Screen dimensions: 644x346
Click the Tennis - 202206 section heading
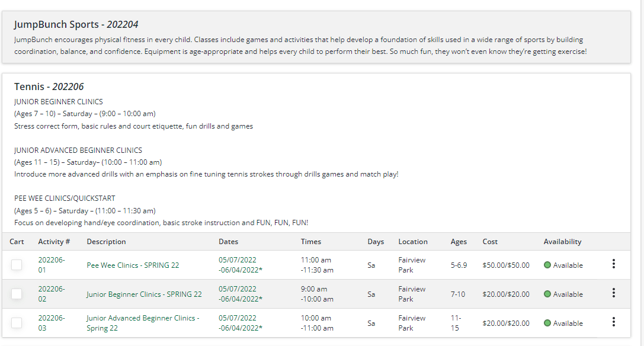tap(49, 86)
